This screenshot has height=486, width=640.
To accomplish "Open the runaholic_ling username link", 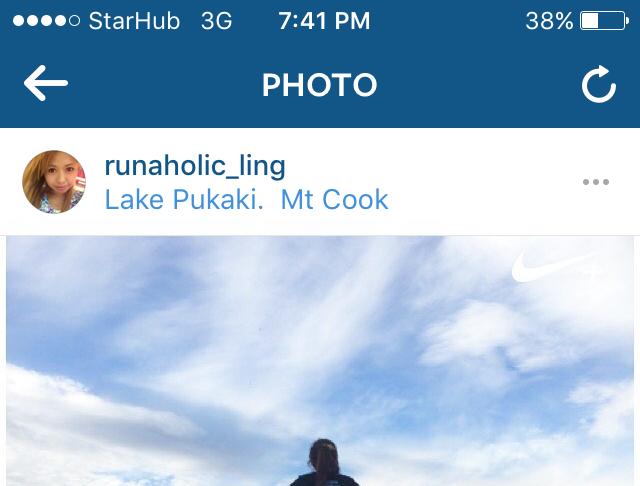I will tap(195, 166).
